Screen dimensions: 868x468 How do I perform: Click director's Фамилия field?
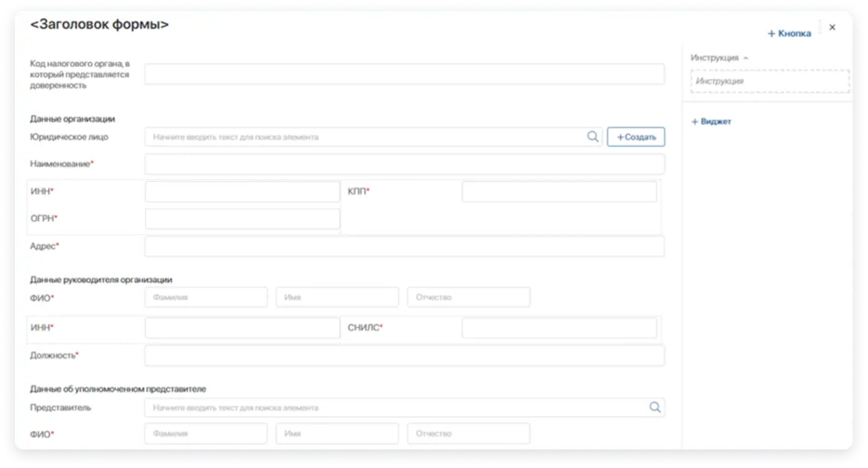(205, 297)
